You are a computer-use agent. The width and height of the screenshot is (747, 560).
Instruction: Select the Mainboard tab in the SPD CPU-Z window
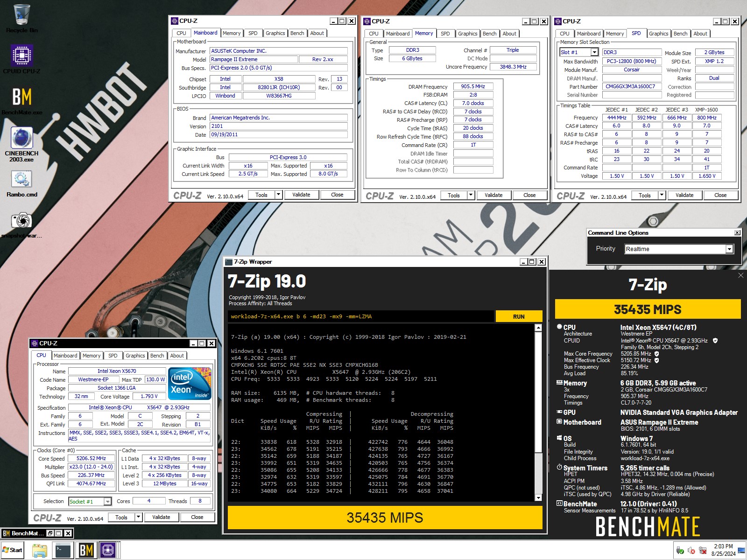pos(588,34)
